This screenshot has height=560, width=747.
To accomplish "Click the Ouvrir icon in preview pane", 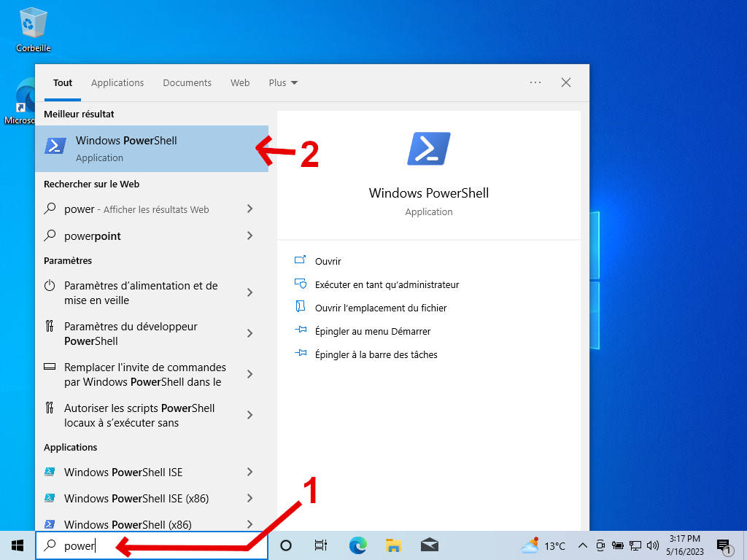I will click(300, 260).
